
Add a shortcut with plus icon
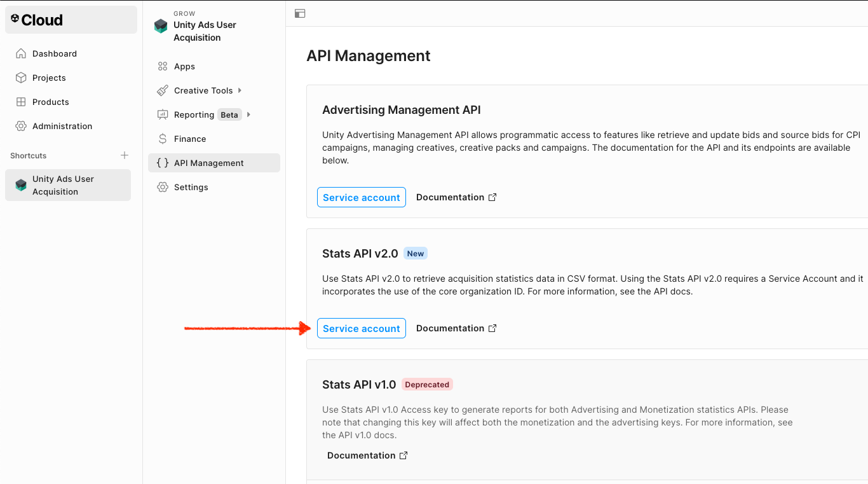point(125,155)
